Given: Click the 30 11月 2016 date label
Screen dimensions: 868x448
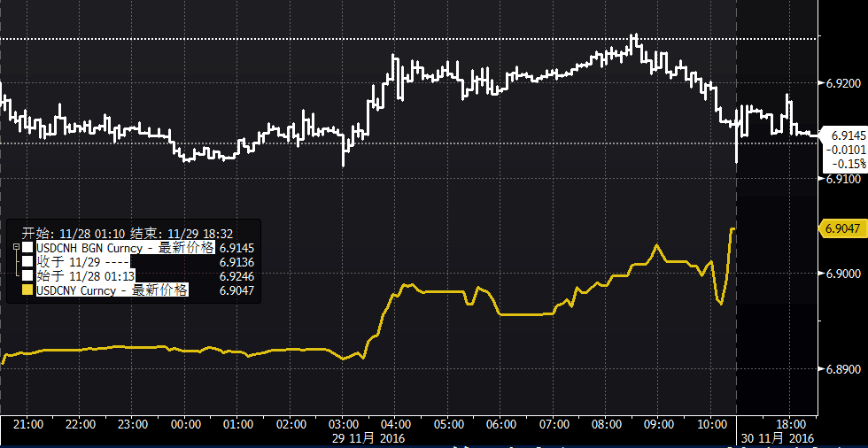Looking at the screenshot, I should point(774,439).
